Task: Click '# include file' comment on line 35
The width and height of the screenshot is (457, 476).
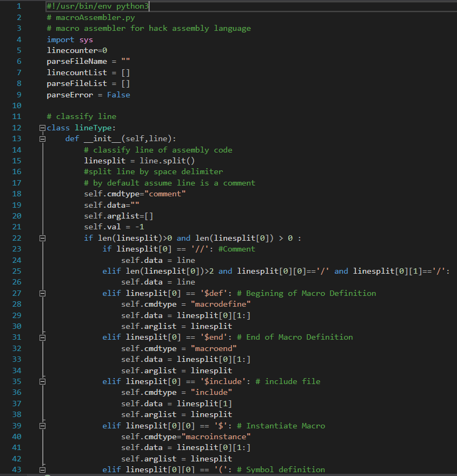Action: click(x=288, y=381)
